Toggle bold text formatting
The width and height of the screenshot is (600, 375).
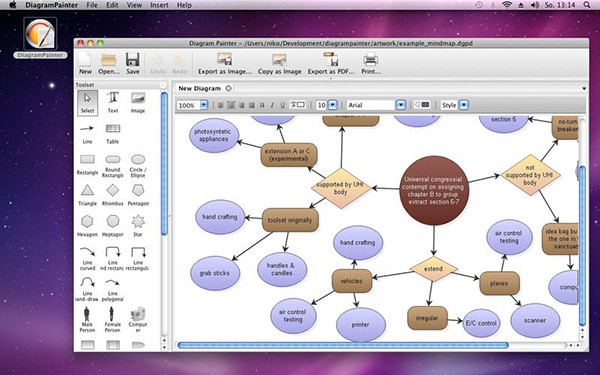point(262,105)
